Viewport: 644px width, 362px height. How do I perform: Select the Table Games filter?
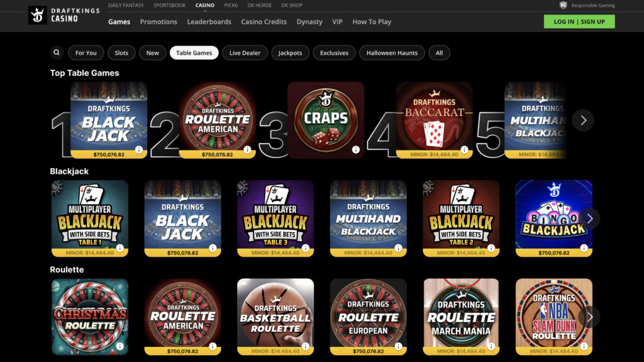(x=194, y=53)
